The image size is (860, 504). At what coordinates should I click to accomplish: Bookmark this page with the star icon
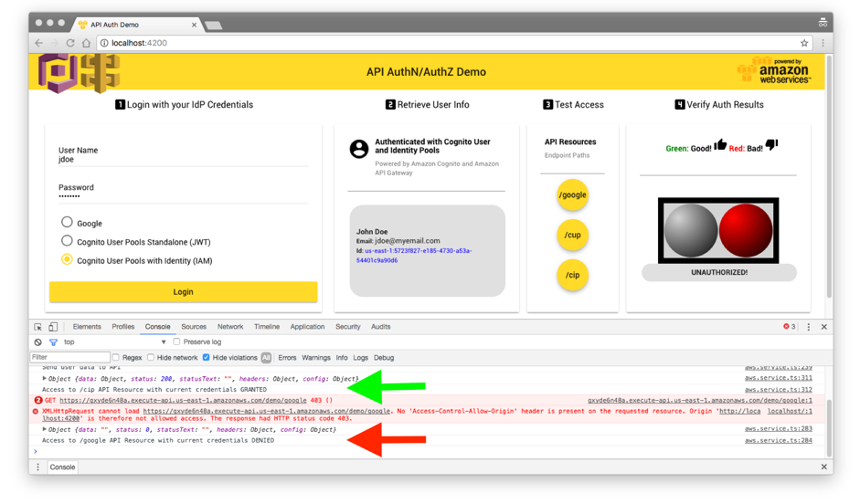coord(804,43)
